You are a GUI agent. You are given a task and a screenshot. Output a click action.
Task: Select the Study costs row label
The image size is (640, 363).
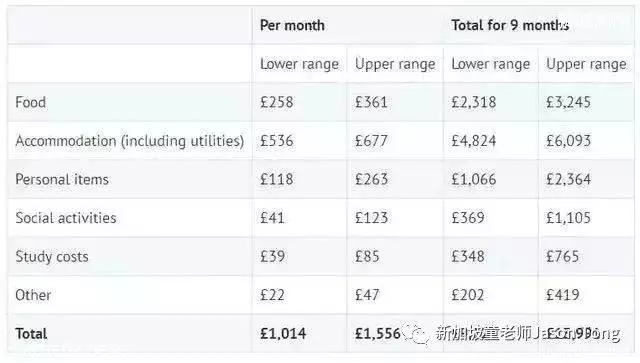(x=52, y=257)
